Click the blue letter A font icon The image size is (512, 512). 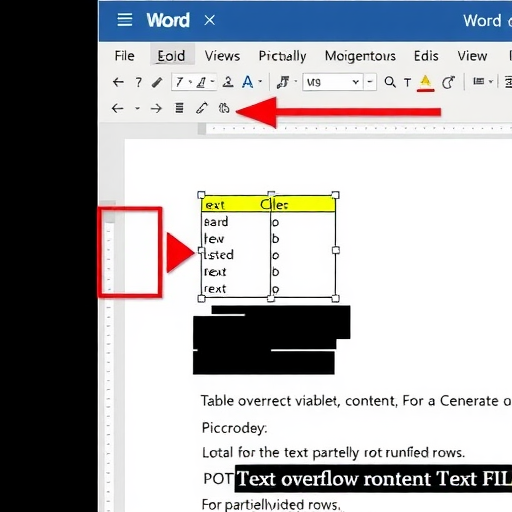(x=247, y=82)
